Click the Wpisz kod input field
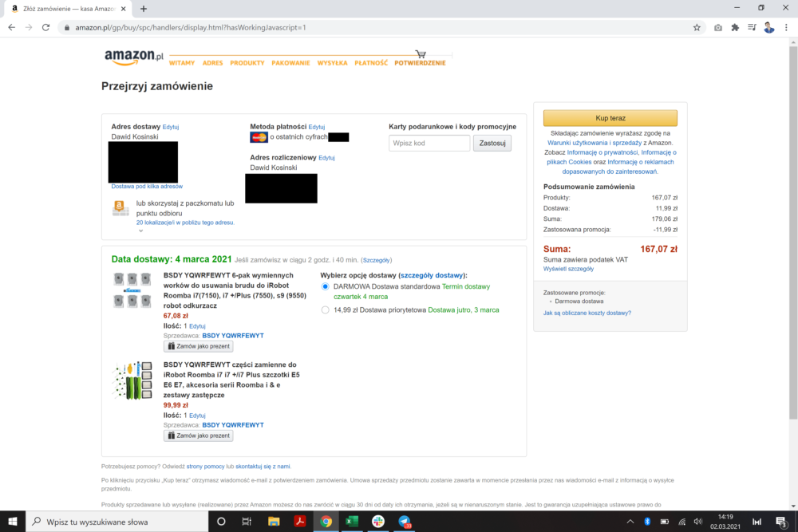 point(429,143)
